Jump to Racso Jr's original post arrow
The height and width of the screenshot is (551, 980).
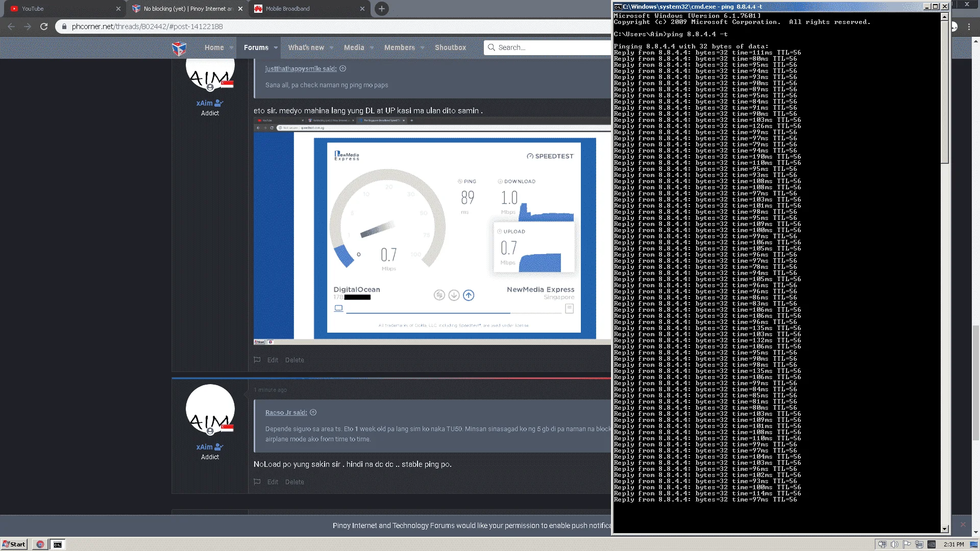point(313,413)
